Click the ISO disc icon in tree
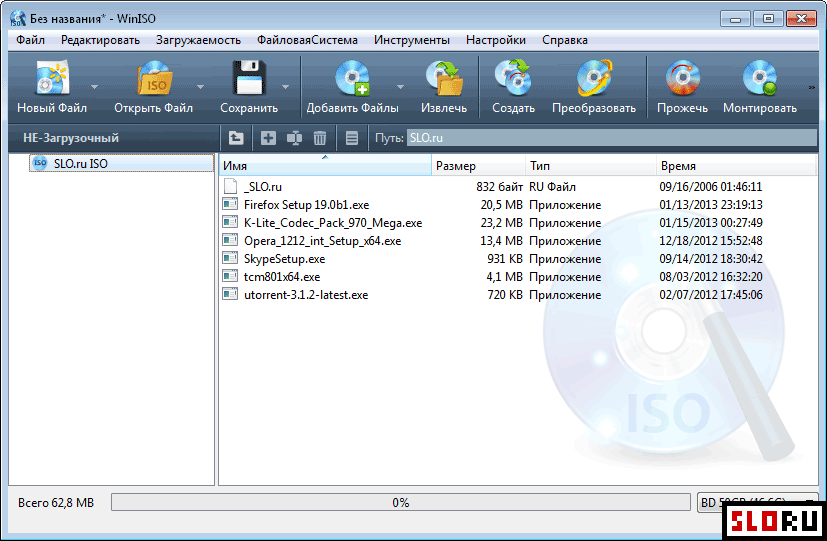The width and height of the screenshot is (827, 541). click(x=40, y=163)
